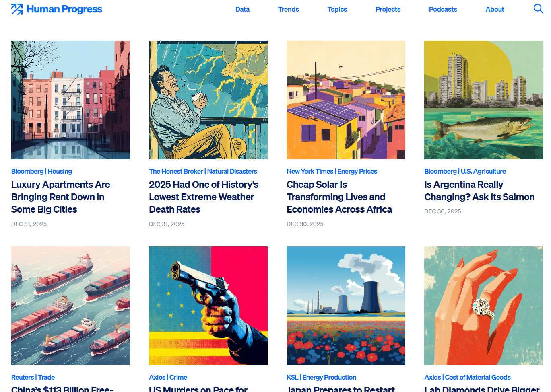Read 'Is Argentina Really Changing?' article
This screenshot has height=392, width=551.
(479, 191)
